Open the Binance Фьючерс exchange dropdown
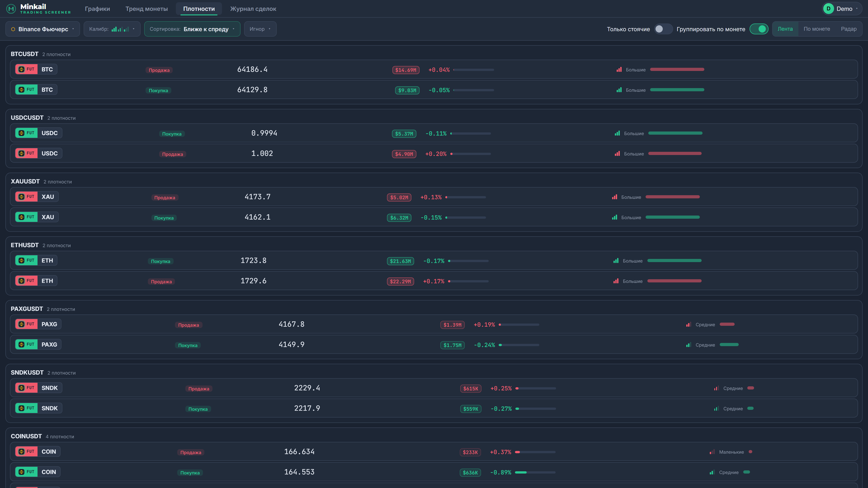868x488 pixels. [43, 29]
